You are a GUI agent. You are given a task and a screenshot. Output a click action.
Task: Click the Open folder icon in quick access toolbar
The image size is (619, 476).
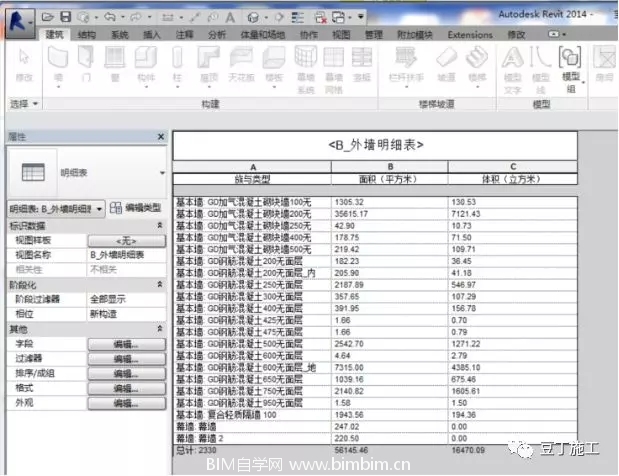click(x=48, y=17)
